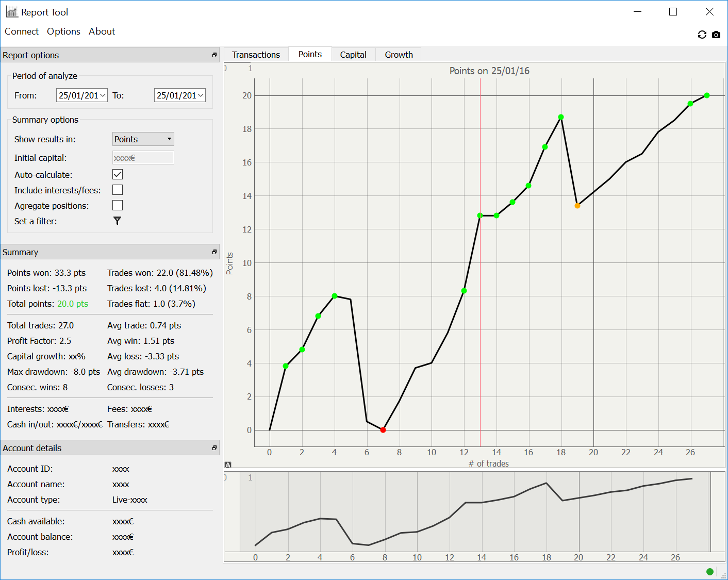This screenshot has width=728, height=580.
Task: Disable the Auto-calculate checkbox
Action: (x=118, y=174)
